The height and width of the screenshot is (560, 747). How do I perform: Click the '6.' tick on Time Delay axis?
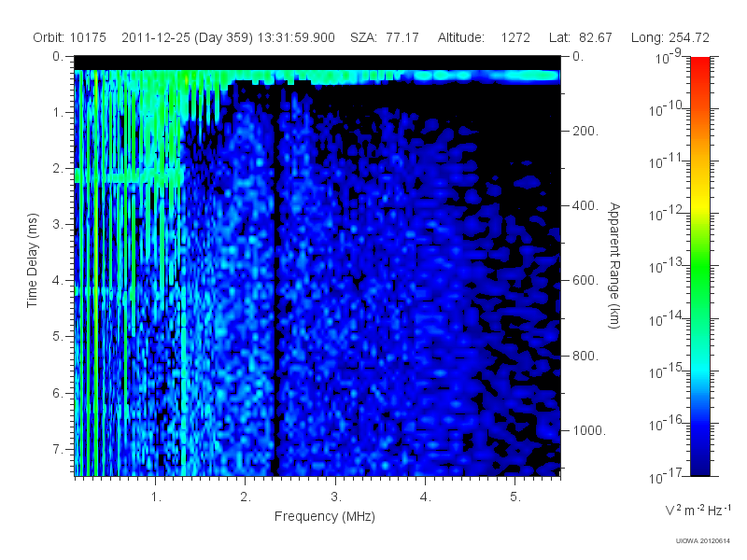(x=58, y=393)
